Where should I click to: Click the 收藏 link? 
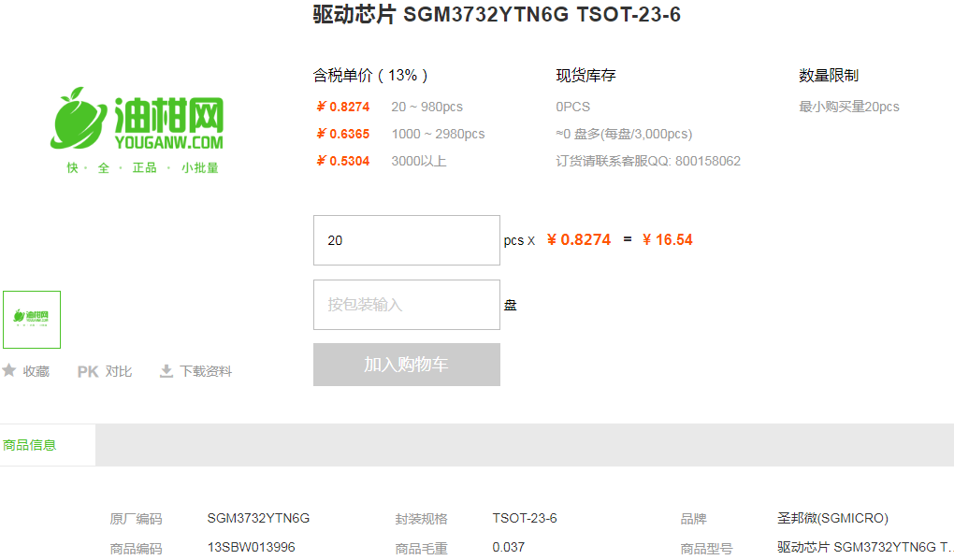point(36,371)
